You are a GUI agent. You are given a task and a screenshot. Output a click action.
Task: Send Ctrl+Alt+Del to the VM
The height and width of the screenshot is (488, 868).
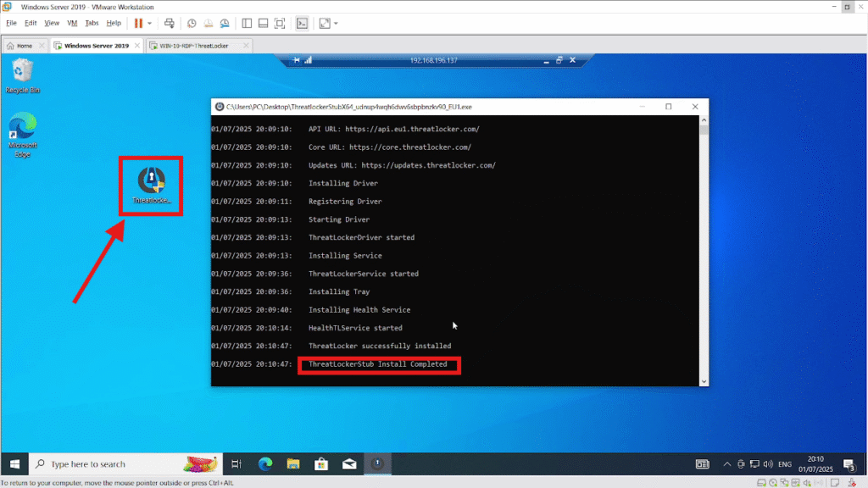pyautogui.click(x=170, y=23)
